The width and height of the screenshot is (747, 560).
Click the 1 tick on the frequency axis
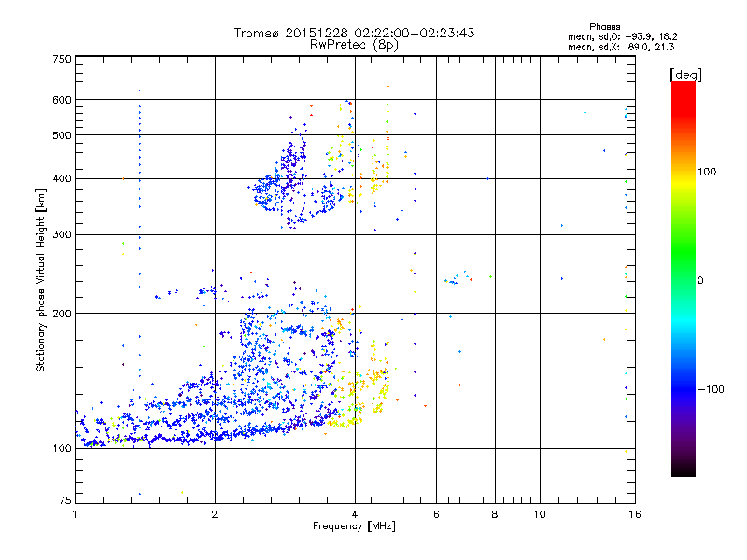[x=75, y=514]
